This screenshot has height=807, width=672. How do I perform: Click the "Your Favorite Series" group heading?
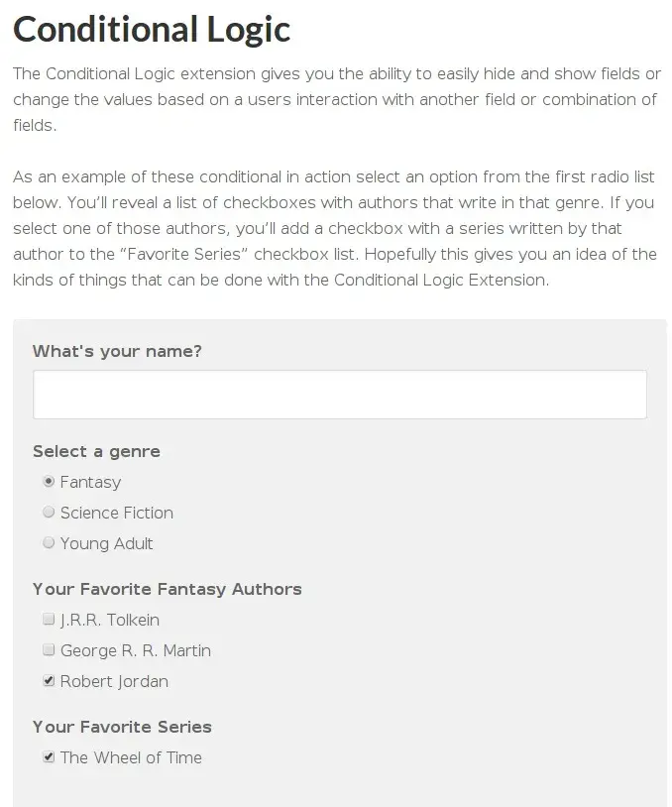(123, 727)
